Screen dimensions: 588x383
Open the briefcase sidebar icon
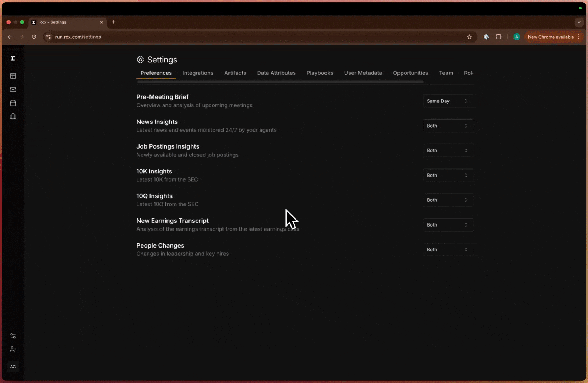(13, 117)
